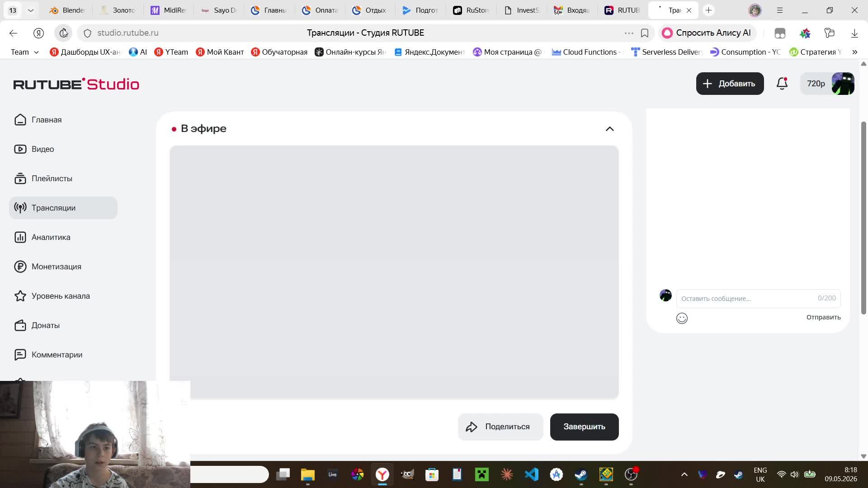Close the current Трансляции tab
Viewport: 868px width, 488px height.
coord(689,10)
